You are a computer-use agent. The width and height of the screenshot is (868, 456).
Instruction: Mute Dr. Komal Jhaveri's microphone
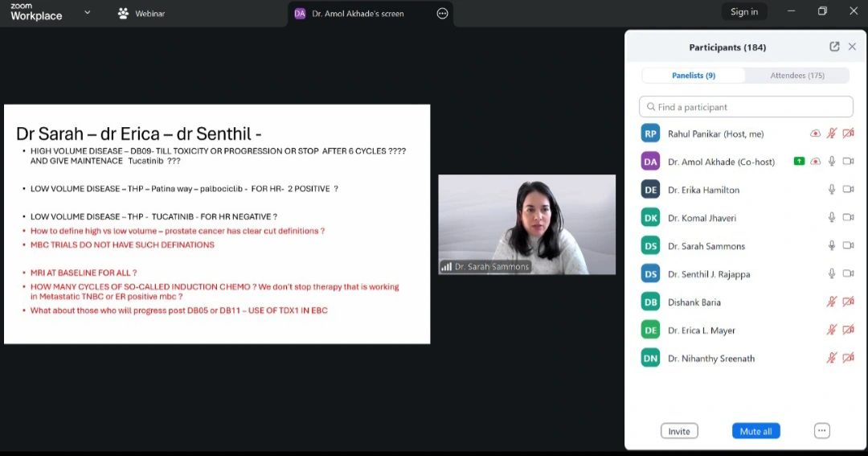pos(832,218)
